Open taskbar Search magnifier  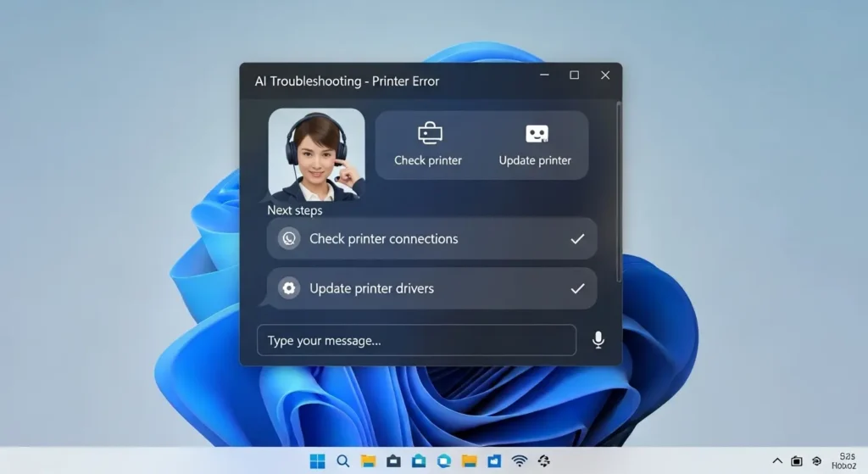click(343, 460)
